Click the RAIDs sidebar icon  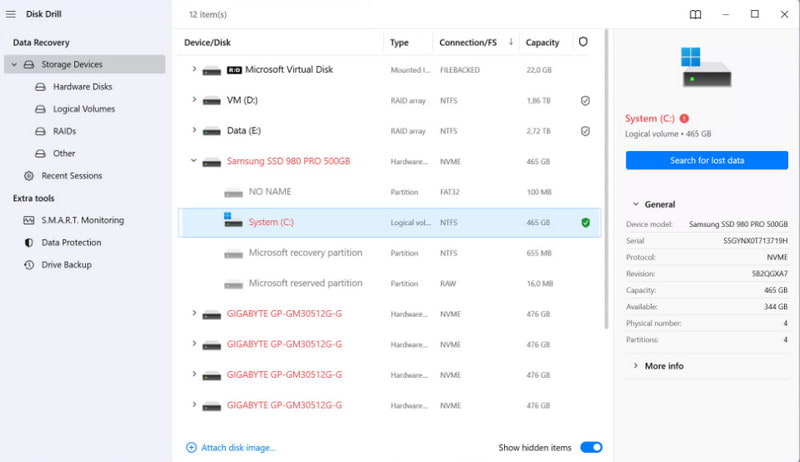[x=40, y=131]
